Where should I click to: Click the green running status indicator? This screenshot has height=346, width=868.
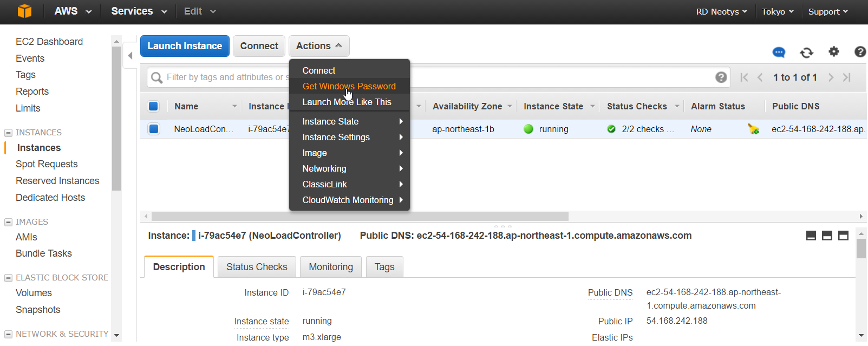528,129
